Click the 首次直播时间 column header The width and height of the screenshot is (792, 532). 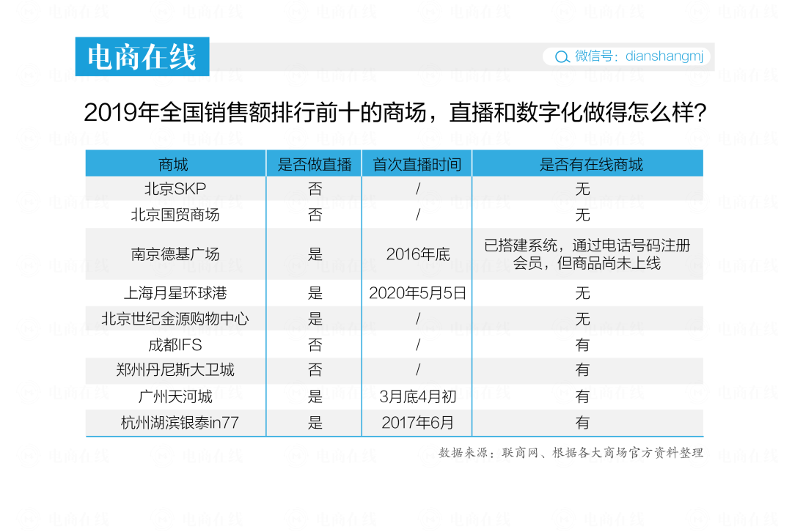coord(417,164)
